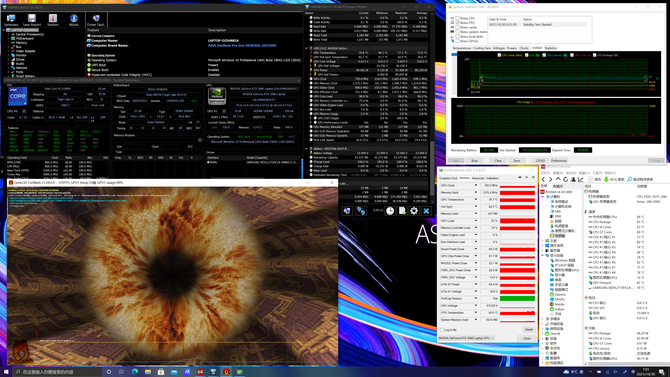Screen dimensions: 670x377
Task: Click the AIDA64 refresh icon
Action: 565,180
